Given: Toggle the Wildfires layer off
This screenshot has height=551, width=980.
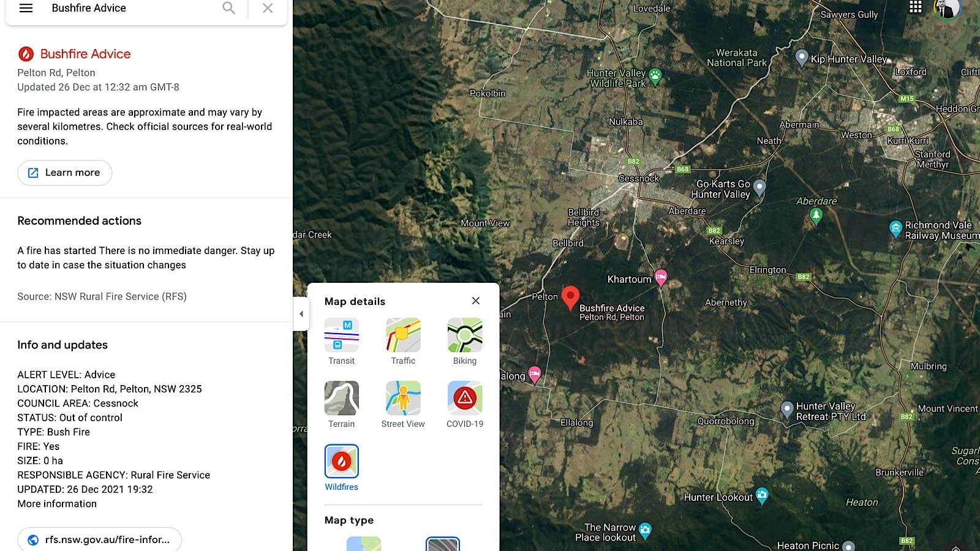Looking at the screenshot, I should (x=341, y=461).
